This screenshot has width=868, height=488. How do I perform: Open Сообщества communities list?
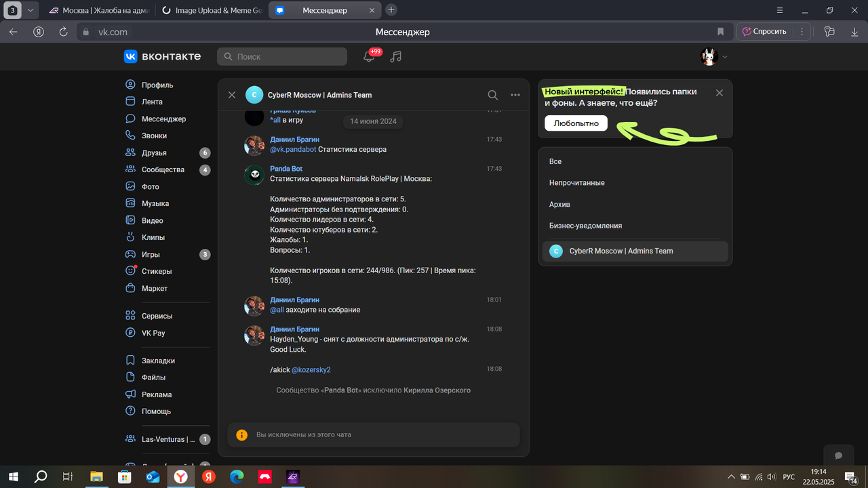[x=163, y=169]
